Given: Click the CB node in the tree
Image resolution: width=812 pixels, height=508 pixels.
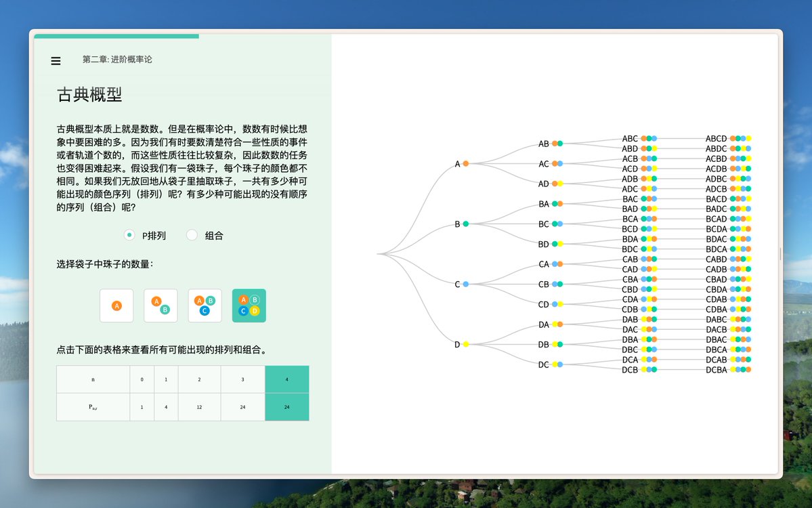Looking at the screenshot, I should [551, 284].
